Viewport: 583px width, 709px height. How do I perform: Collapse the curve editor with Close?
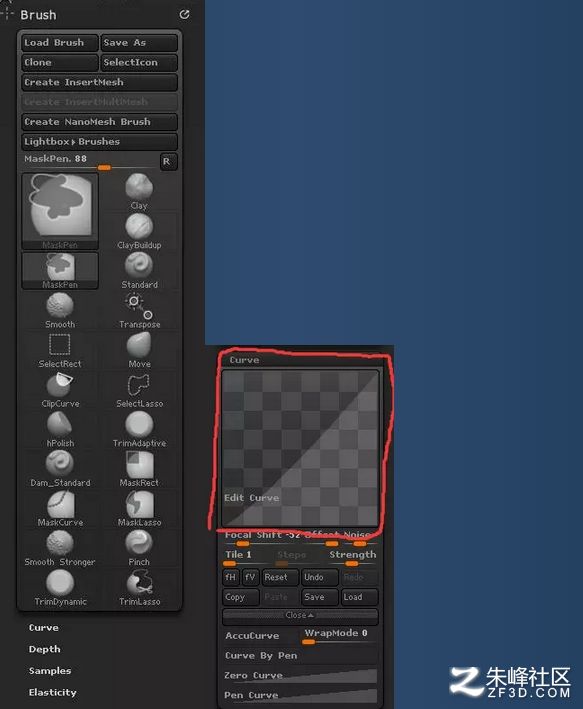point(300,615)
